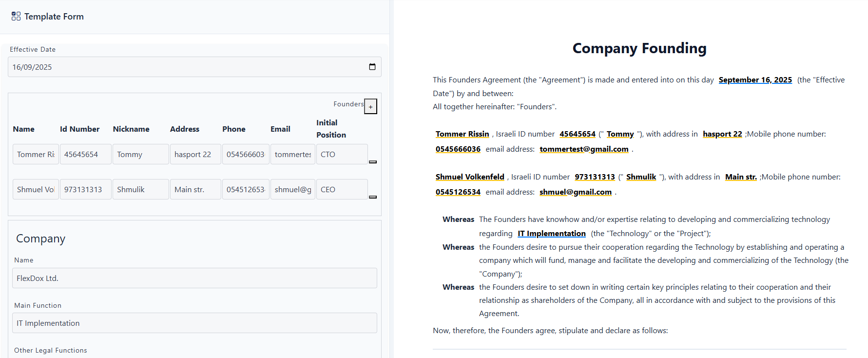Edit the first founder's name field
The height and width of the screenshot is (358, 868).
(36, 154)
